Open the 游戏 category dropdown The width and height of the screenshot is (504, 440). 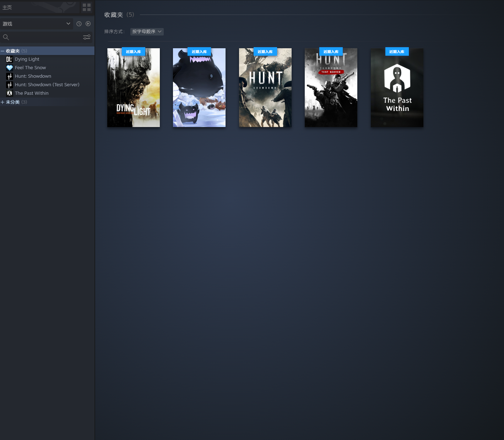coord(37,24)
